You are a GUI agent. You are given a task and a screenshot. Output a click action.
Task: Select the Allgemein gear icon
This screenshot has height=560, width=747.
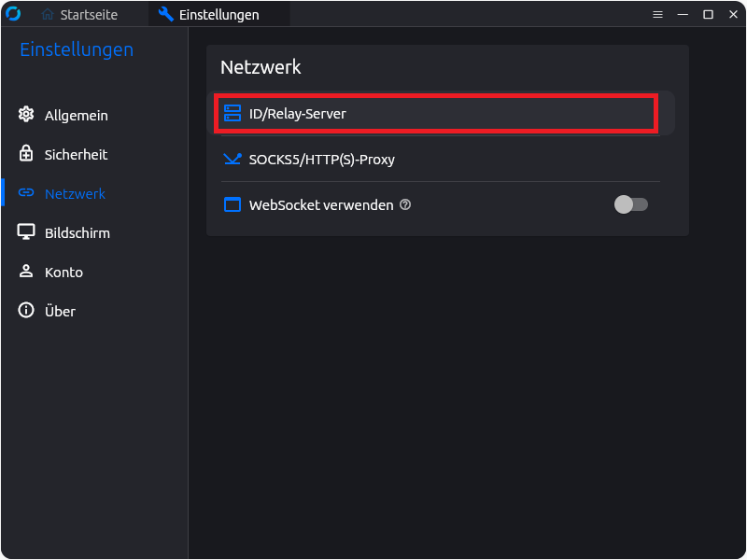(x=26, y=115)
